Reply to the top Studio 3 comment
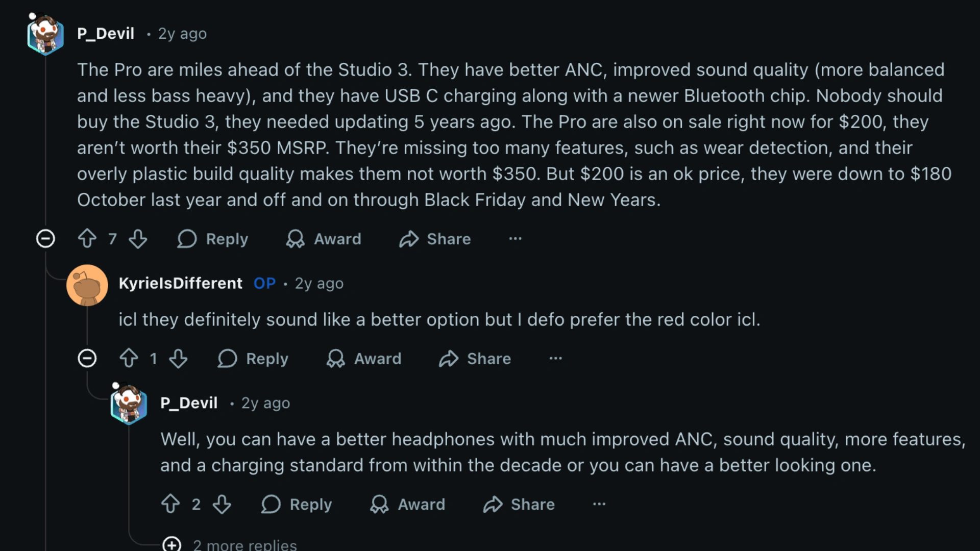 (212, 239)
